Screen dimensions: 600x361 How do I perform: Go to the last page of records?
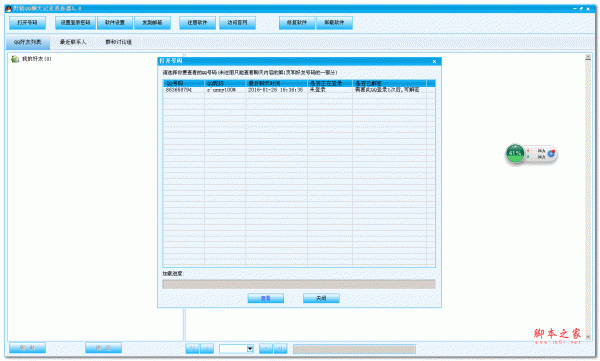point(280,349)
